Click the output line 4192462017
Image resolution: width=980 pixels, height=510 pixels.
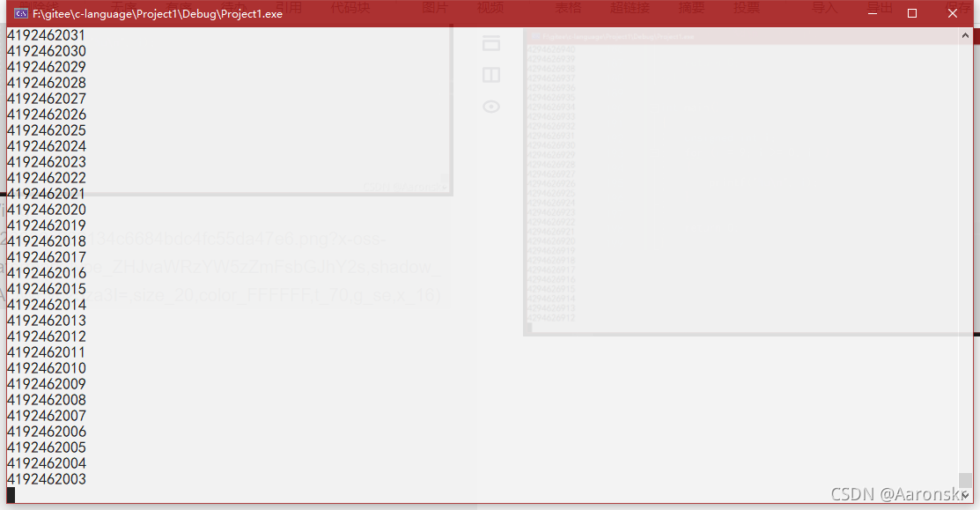pos(47,257)
